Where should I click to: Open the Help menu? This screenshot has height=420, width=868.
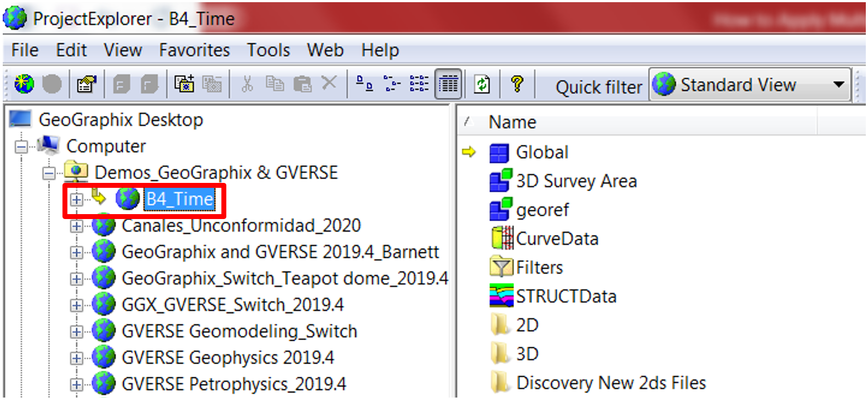(x=380, y=50)
